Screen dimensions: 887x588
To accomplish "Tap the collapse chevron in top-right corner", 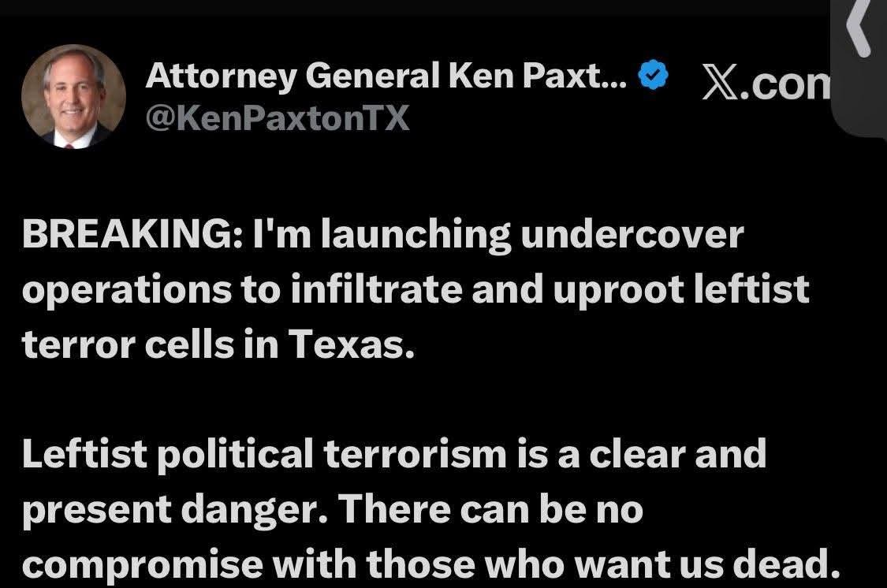I will 859,27.
